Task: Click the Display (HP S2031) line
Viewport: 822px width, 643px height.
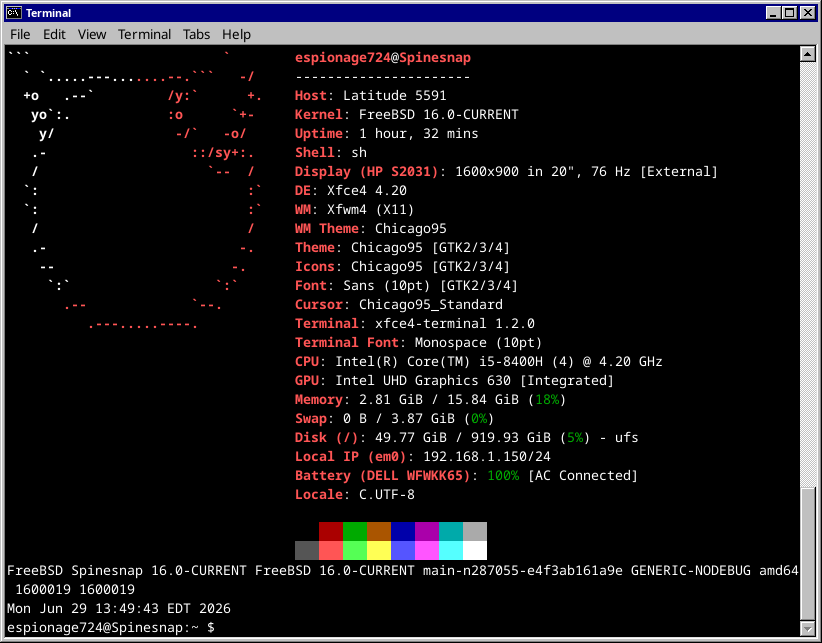Action: [506, 171]
